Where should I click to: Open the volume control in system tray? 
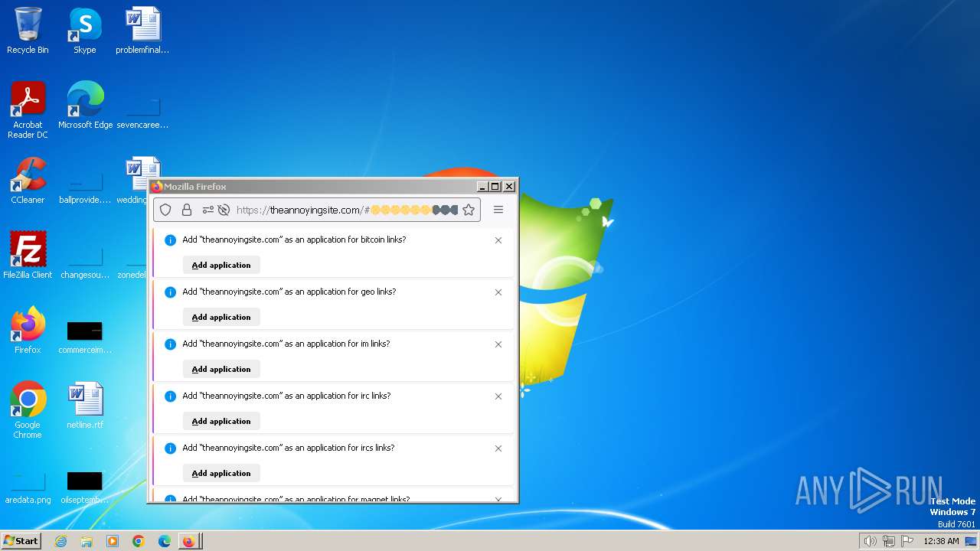tap(870, 541)
